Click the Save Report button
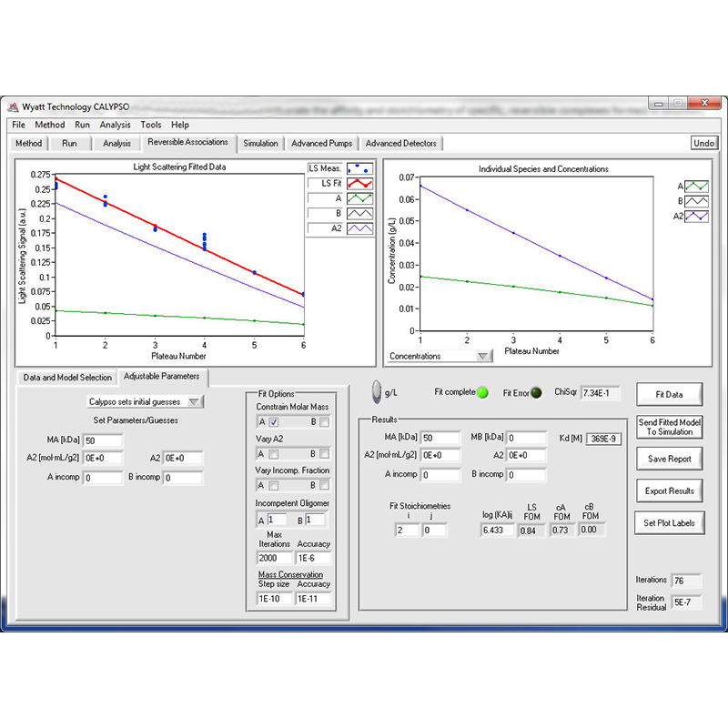Viewport: 728px width, 728px height. click(669, 459)
